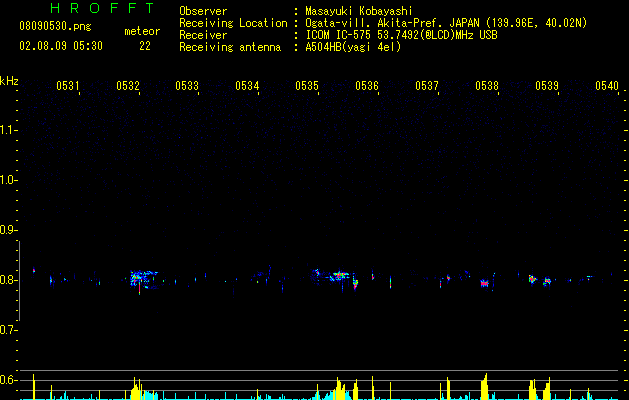This screenshot has height=400, width=629.
Task: Click the 0538 time marker
Action: pyautogui.click(x=487, y=85)
